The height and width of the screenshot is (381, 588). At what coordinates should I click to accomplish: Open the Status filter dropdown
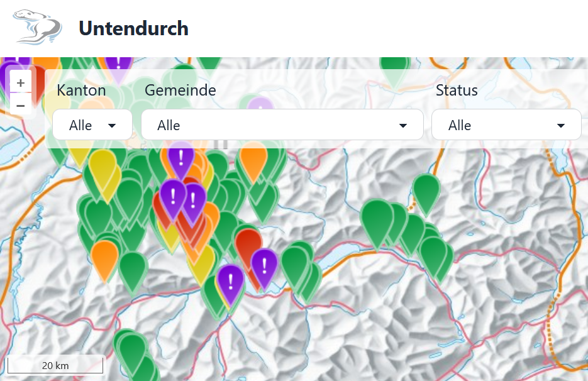506,125
